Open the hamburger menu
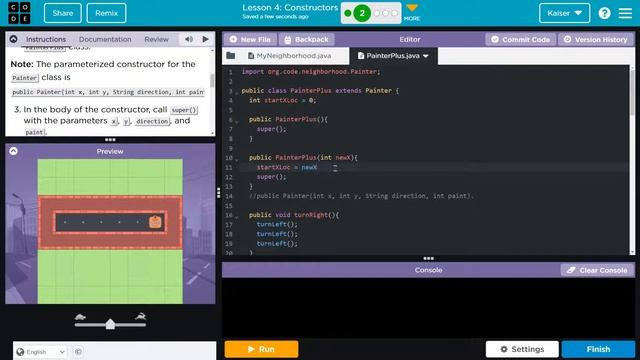 click(625, 13)
